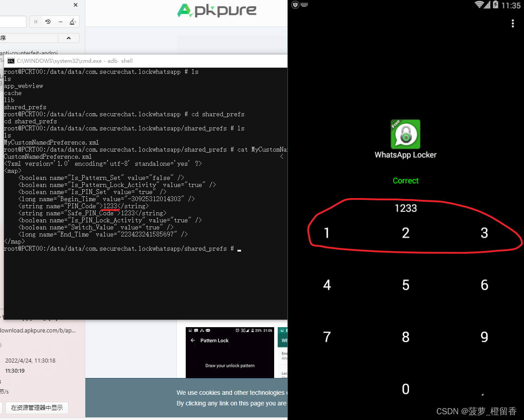
Task: Click the restore history clock icon
Action: point(48,22)
